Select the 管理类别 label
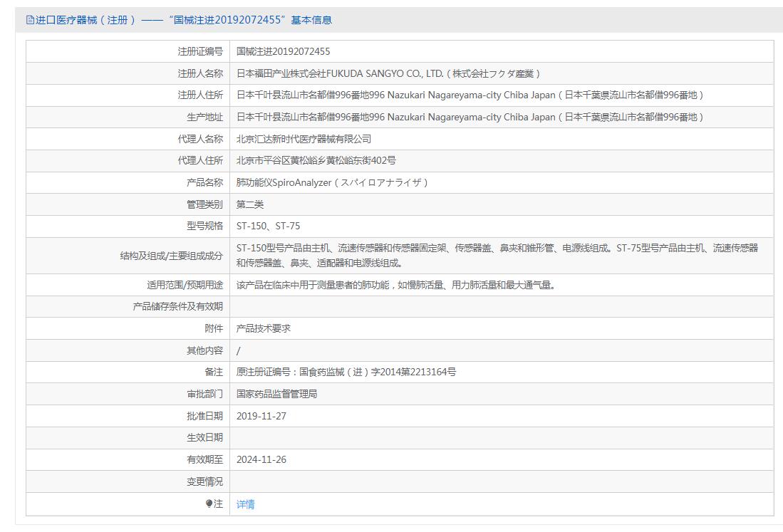Viewport: 783px width, 532px height. coord(204,204)
